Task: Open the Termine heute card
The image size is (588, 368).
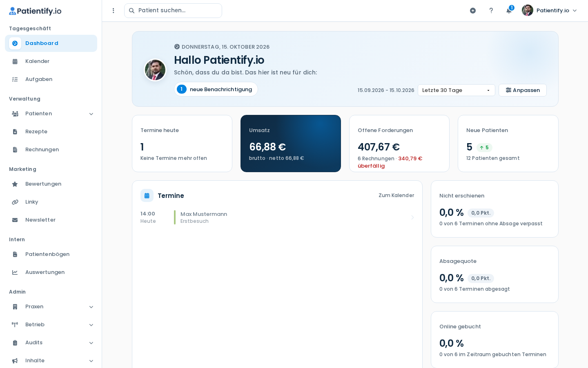Action: pos(182,144)
